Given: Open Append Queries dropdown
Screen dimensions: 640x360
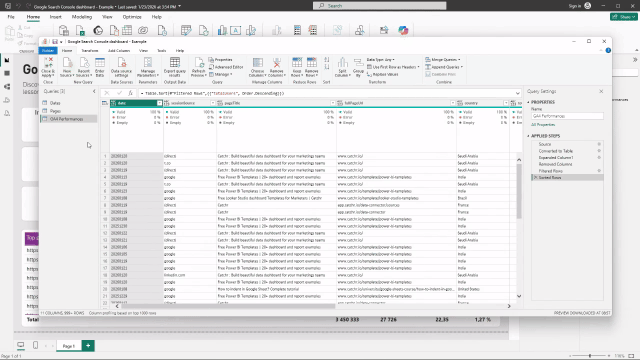Looking at the screenshot, I should 444,67.
